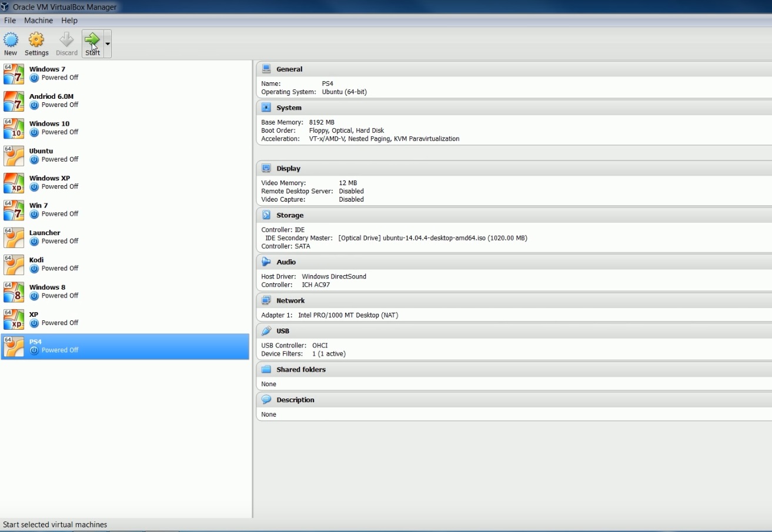772x532 pixels.
Task: Click the Description speech bubble icon
Action: pyautogui.click(x=266, y=400)
